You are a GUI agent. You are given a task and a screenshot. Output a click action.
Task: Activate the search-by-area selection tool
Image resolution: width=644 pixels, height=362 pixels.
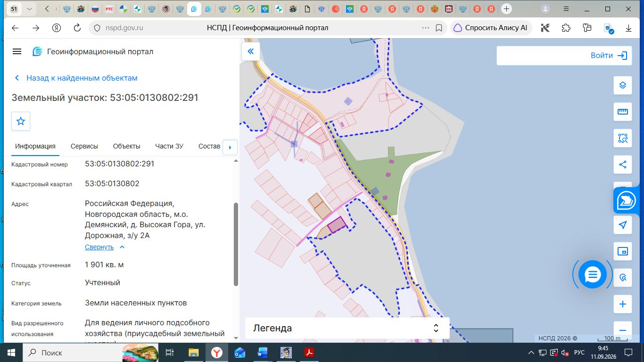(x=622, y=138)
